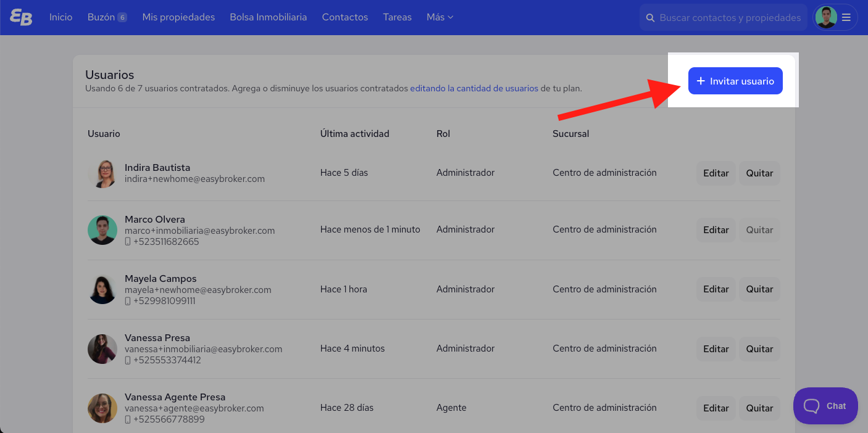868x433 pixels.
Task: Click the phone icon next to +523511682665
Action: click(128, 242)
